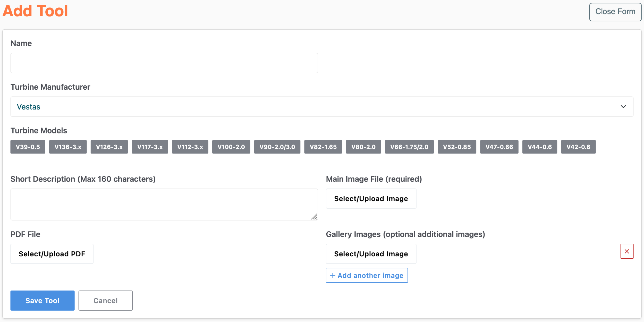This screenshot has width=644, height=322.
Task: Open the Select/Upload PDF picker
Action: pyautogui.click(x=52, y=253)
